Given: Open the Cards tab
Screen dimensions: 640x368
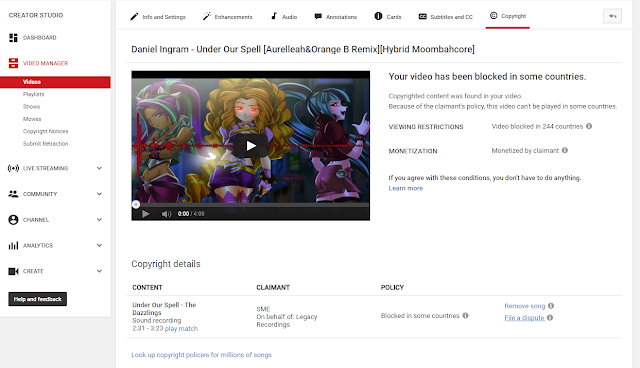Looking at the screenshot, I should (x=388, y=17).
